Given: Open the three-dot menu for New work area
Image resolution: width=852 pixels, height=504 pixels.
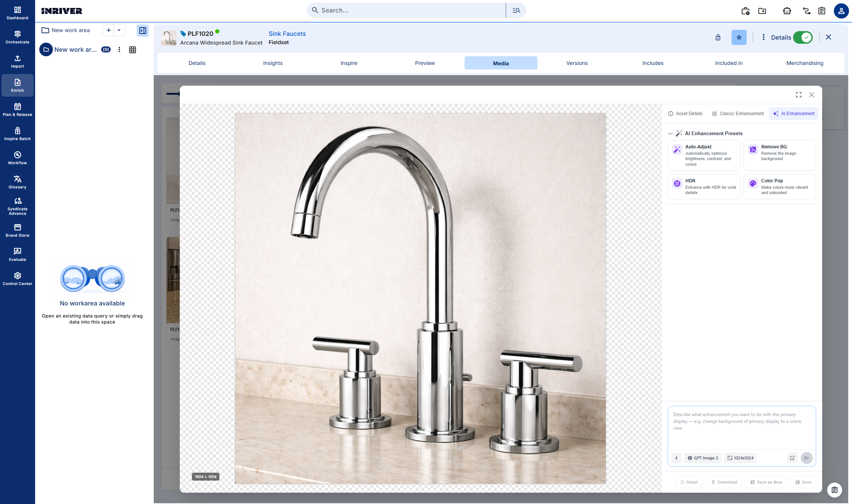Looking at the screenshot, I should click(119, 49).
